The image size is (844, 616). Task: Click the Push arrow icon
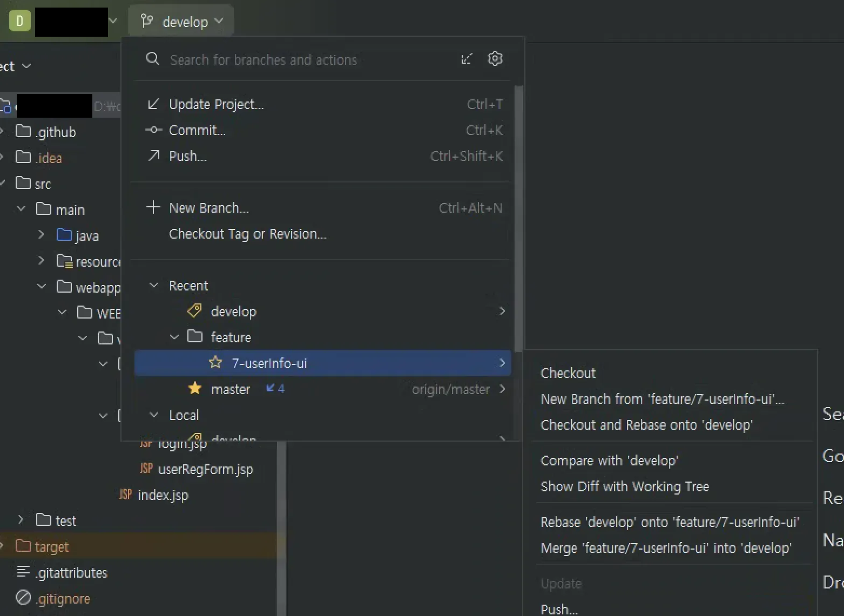pyautogui.click(x=153, y=156)
